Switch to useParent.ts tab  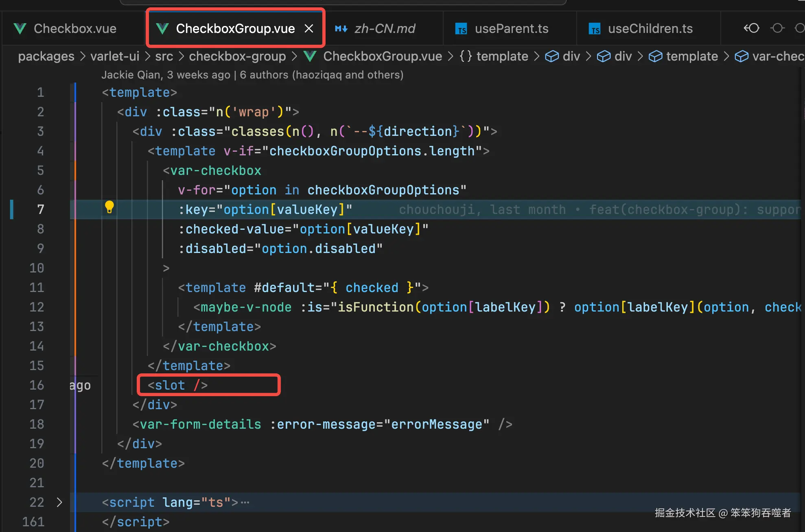click(511, 28)
